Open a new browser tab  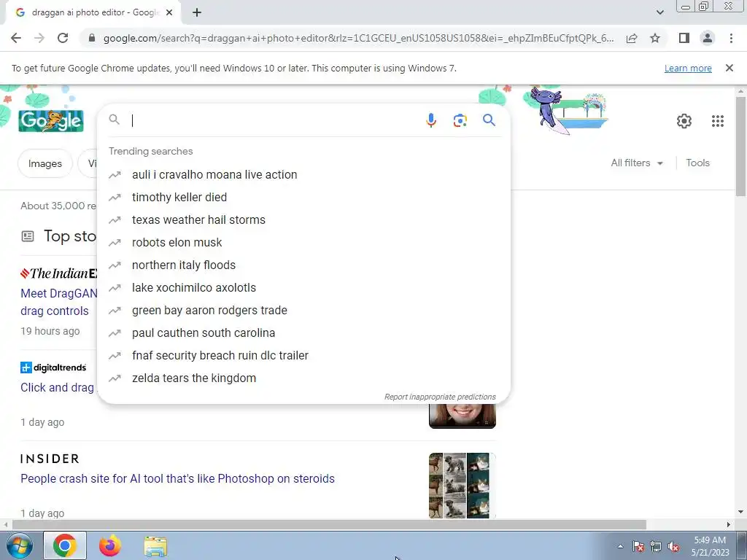pos(197,12)
